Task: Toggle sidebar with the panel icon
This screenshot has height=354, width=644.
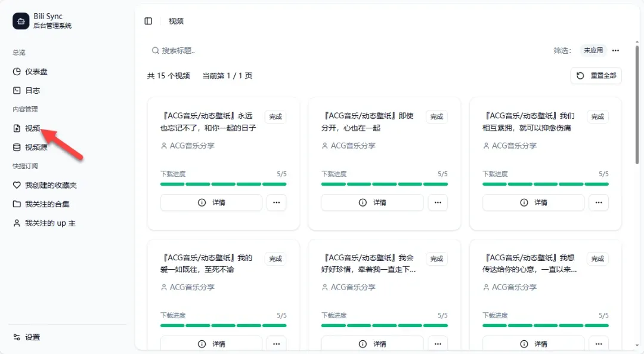Action: click(x=148, y=21)
